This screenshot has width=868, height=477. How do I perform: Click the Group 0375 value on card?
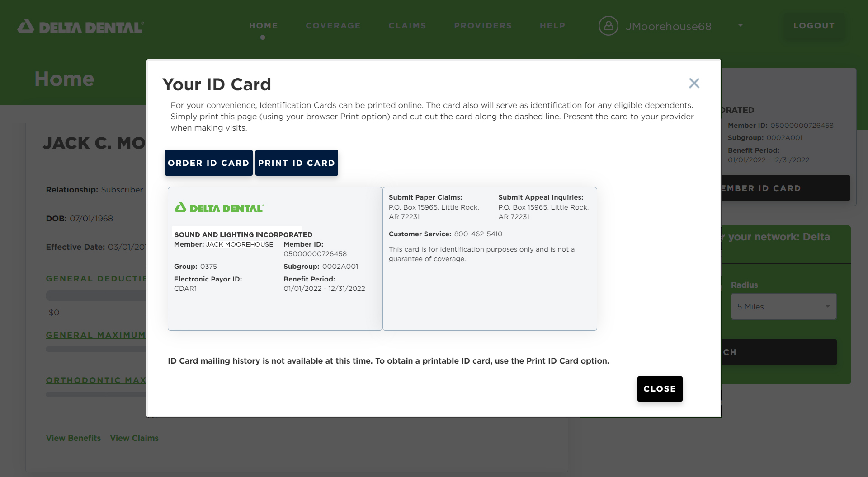[208, 266]
